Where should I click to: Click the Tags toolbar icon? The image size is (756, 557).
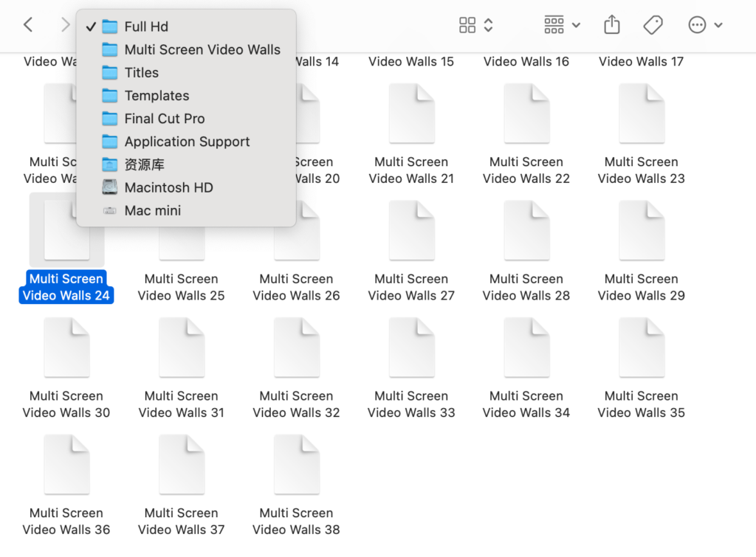(x=653, y=25)
